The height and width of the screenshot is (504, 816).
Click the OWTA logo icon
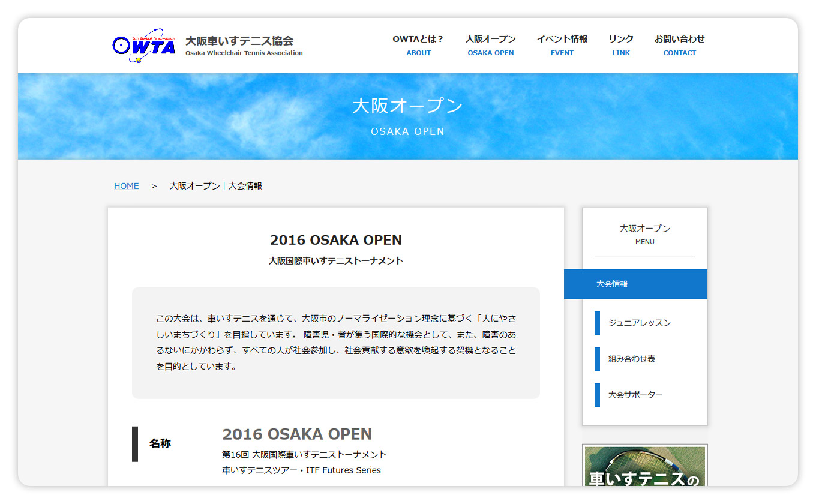coord(143,46)
